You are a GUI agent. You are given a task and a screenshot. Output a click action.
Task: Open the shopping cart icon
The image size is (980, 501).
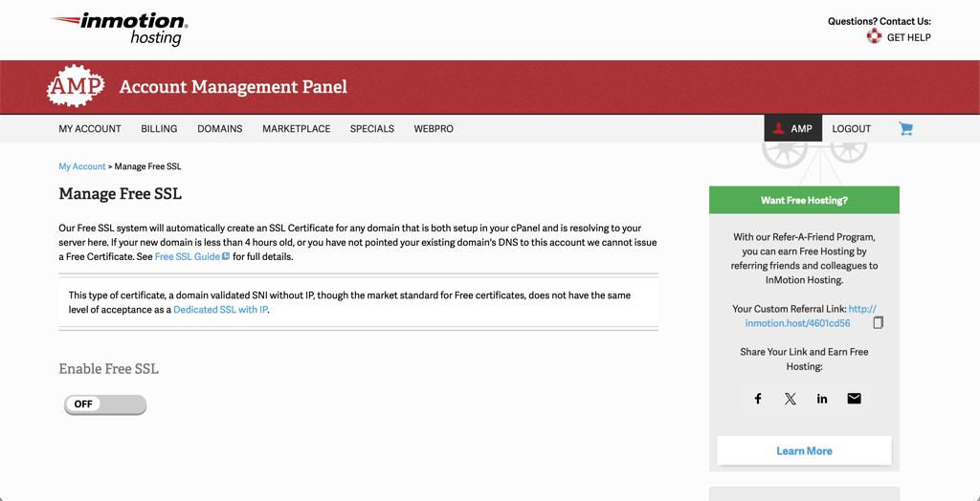(905, 129)
